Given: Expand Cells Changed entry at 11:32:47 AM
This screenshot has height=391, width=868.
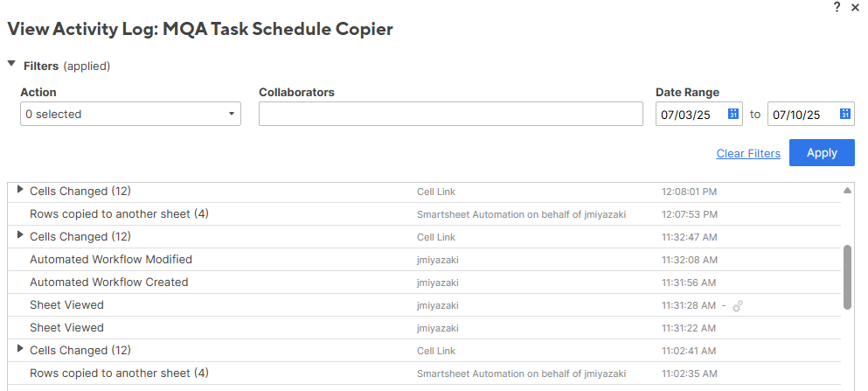Looking at the screenshot, I should tap(20, 234).
